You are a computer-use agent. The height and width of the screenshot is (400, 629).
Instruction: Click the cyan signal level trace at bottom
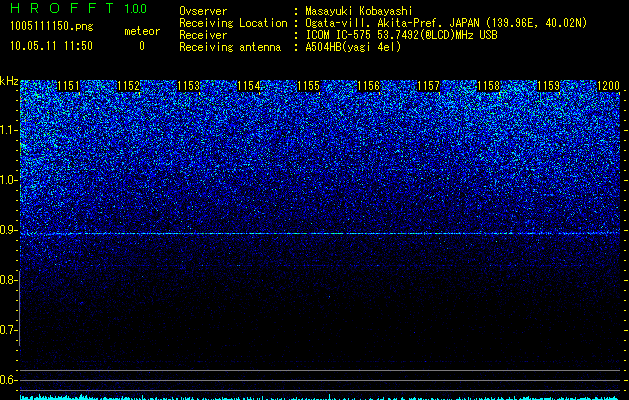[320, 397]
